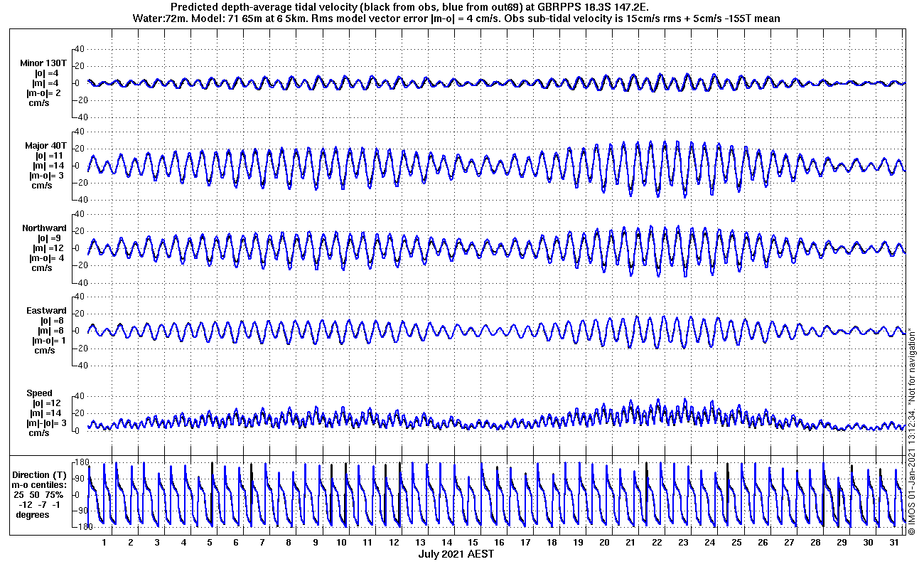Viewport: 924px width, 569px height.
Task: Click the '40' tick of the Minor panel axis
Action: tap(80, 48)
